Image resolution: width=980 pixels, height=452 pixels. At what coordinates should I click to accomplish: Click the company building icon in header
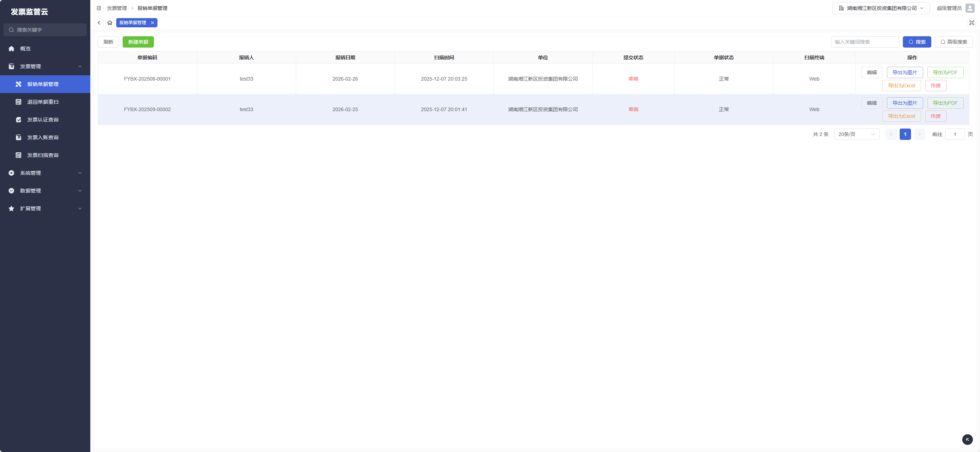pyautogui.click(x=841, y=8)
